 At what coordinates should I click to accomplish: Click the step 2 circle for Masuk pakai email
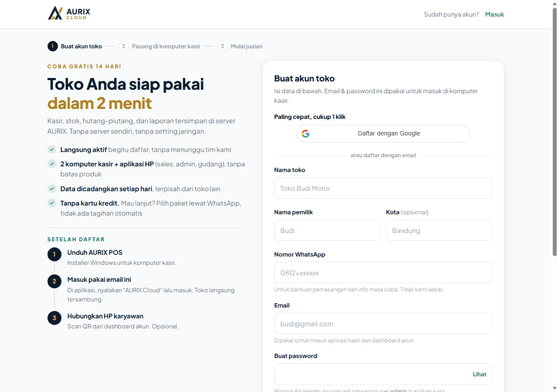54,281
